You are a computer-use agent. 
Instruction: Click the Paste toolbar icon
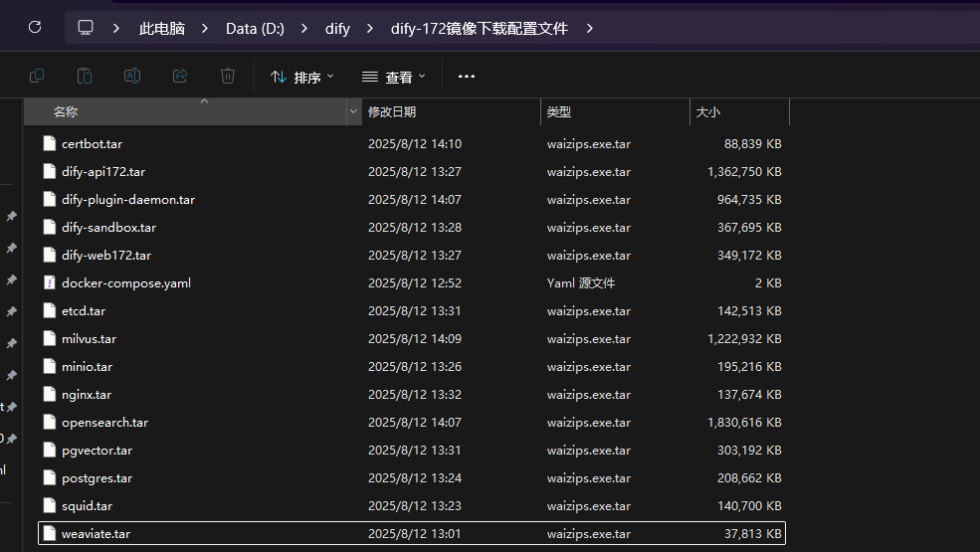(85, 77)
